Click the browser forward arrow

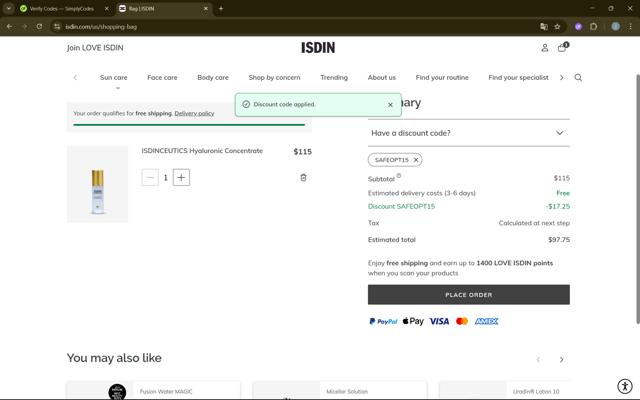(x=24, y=27)
